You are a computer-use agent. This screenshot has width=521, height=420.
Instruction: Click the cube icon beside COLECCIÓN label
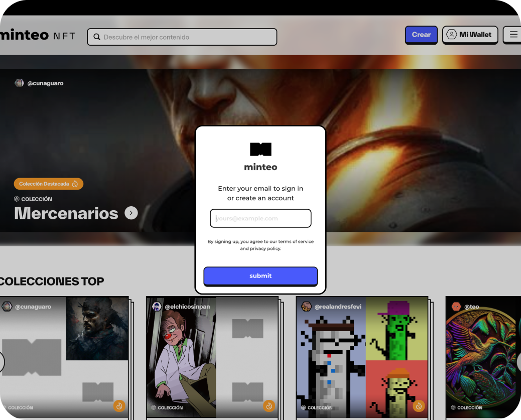pos(17,199)
